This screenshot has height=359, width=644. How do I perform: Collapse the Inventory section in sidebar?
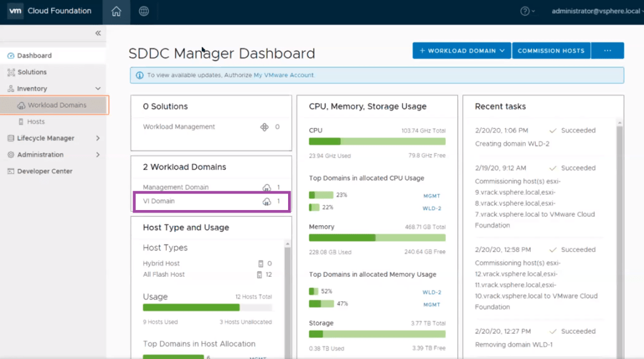tap(97, 89)
